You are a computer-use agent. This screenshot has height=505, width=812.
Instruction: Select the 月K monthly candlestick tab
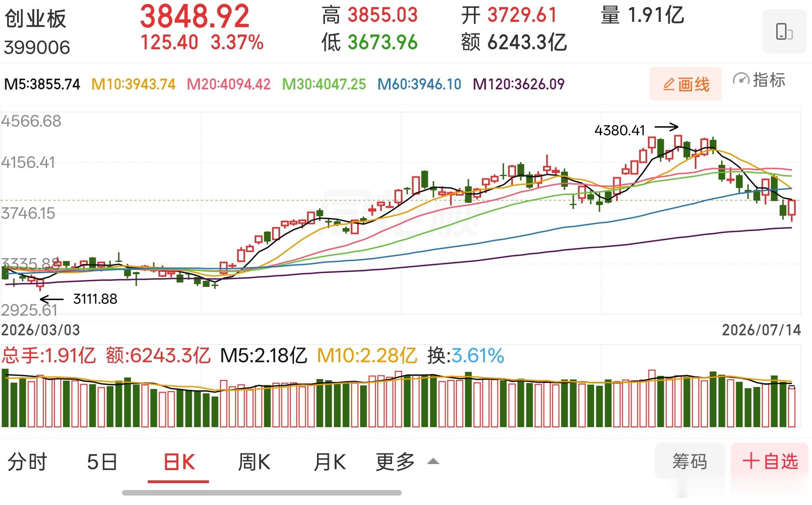click(330, 462)
